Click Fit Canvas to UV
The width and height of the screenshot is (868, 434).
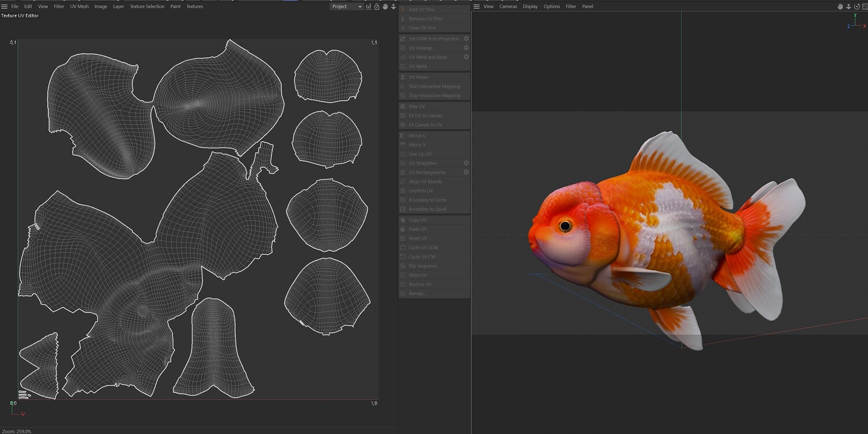click(x=435, y=125)
